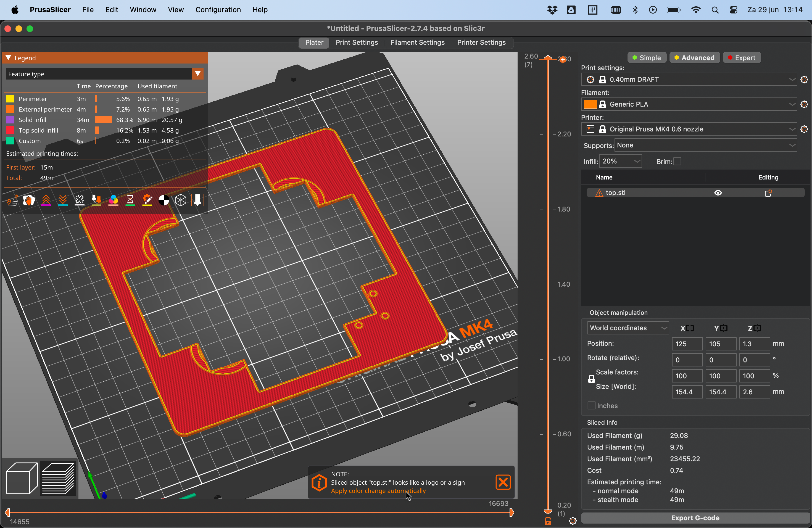
Task: Open Original Prusa MK4 printer dropdown
Action: coord(689,129)
